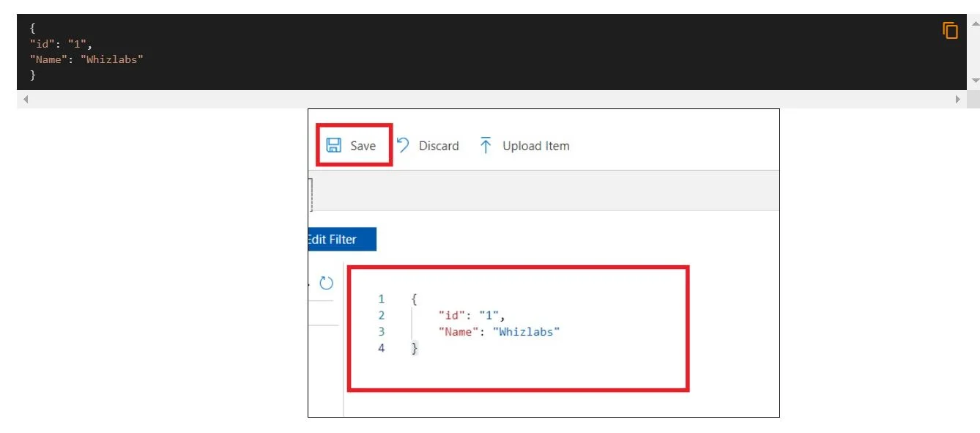Click the code block's scroll up arrow
The image size is (980, 433).
tap(974, 23)
